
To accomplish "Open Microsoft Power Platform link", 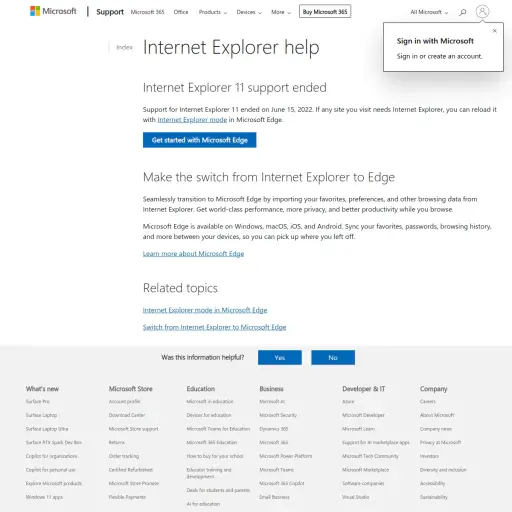I will [286, 456].
